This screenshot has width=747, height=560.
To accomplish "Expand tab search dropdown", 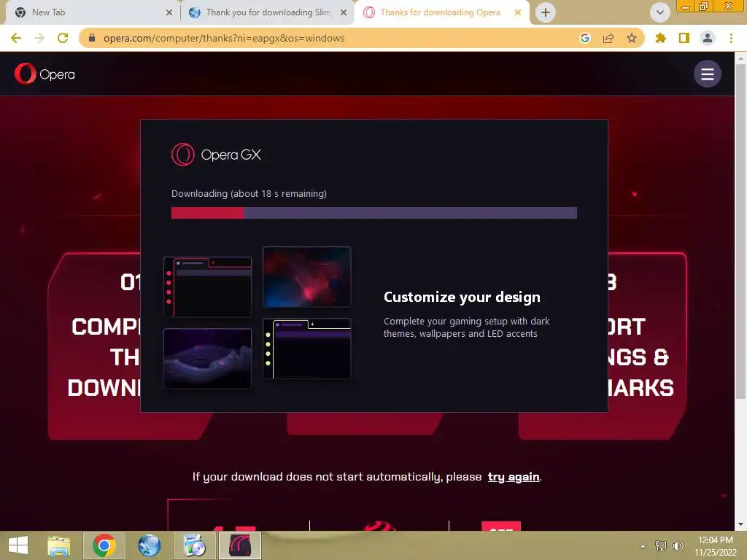I will click(x=659, y=12).
